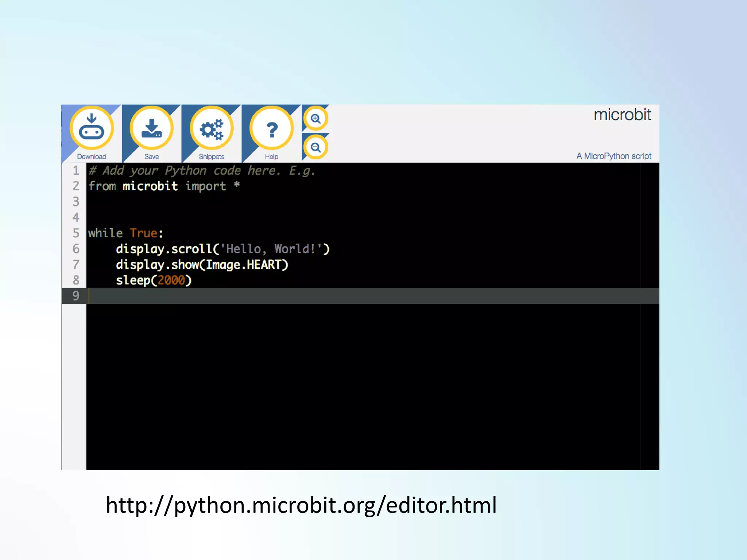Zoom in with the plus magnifier icon
The image size is (747, 560).
coord(316,118)
